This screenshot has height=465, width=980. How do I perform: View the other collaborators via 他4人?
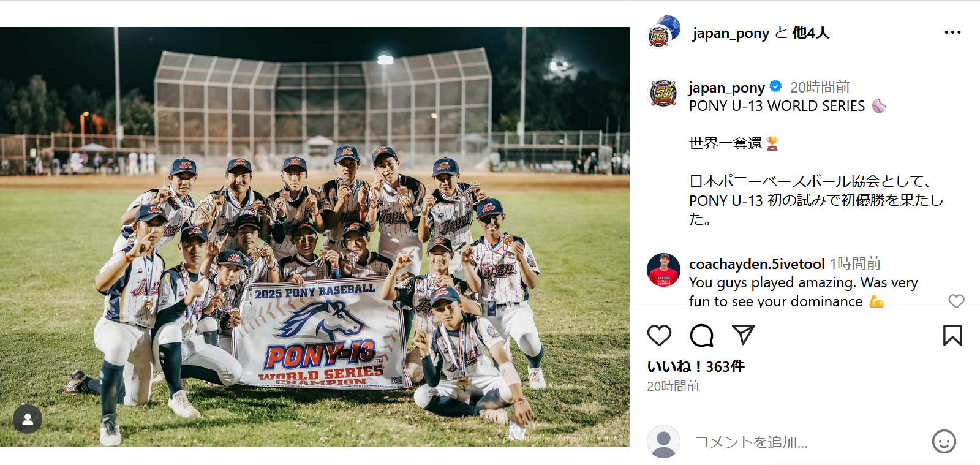810,32
